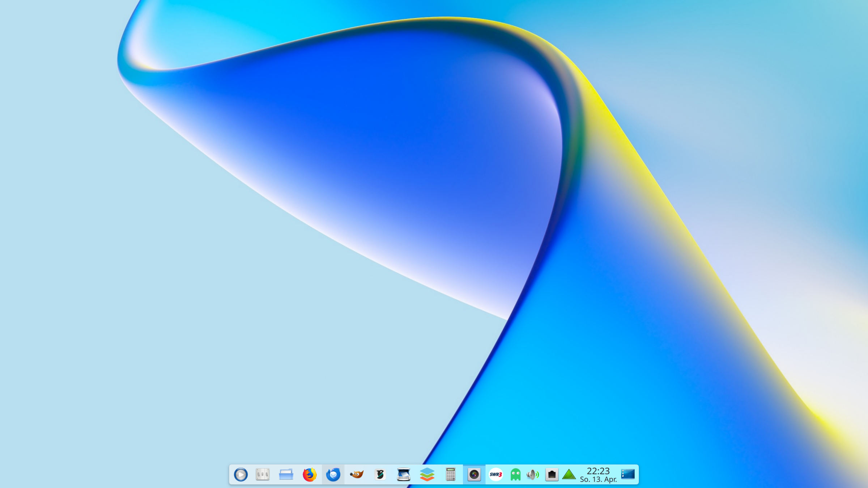Open the wired network tray icon
Viewport: 868px width, 488px height.
(x=552, y=475)
